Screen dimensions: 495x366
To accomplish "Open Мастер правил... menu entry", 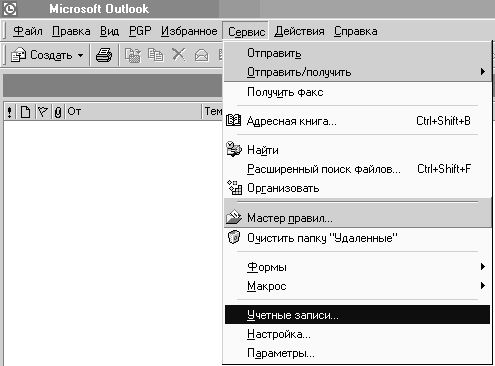I will tap(357, 218).
